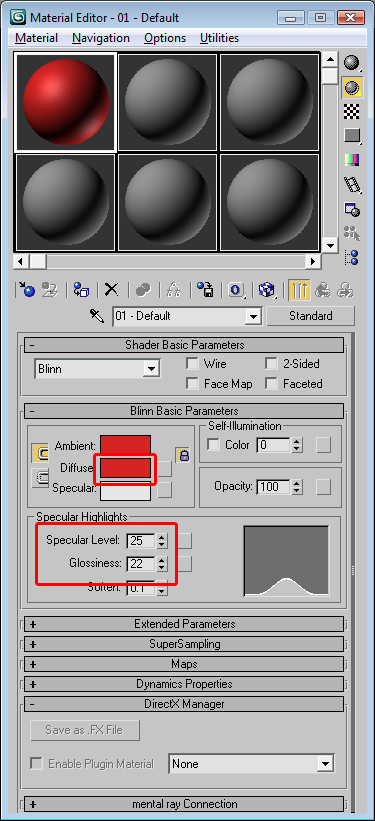Click the Go to Parent icon
The image size is (375, 821).
(x=323, y=290)
